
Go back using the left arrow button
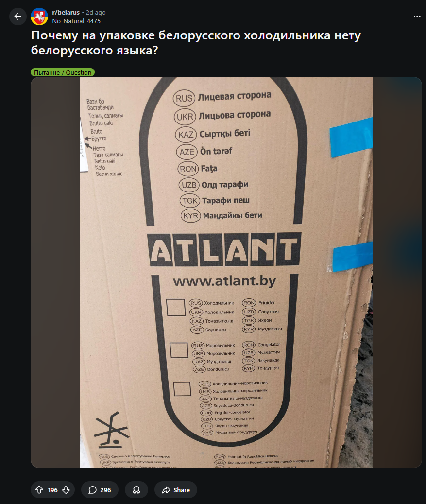pyautogui.click(x=17, y=17)
